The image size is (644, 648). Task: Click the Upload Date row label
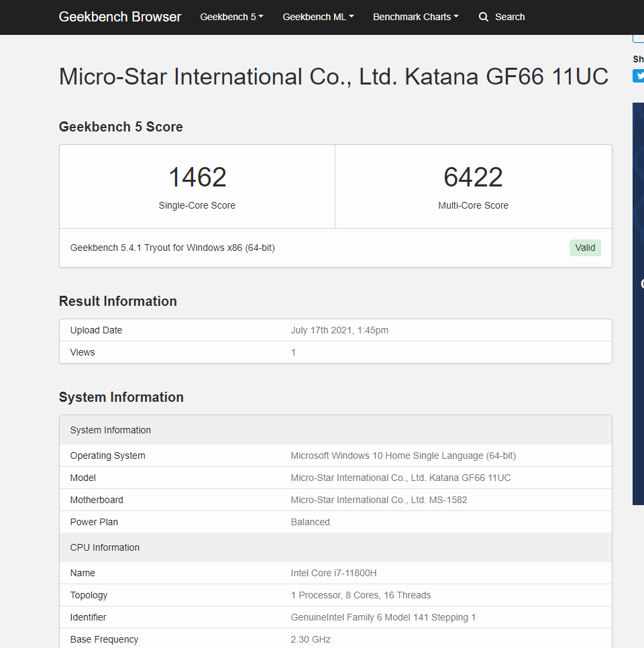tap(96, 330)
